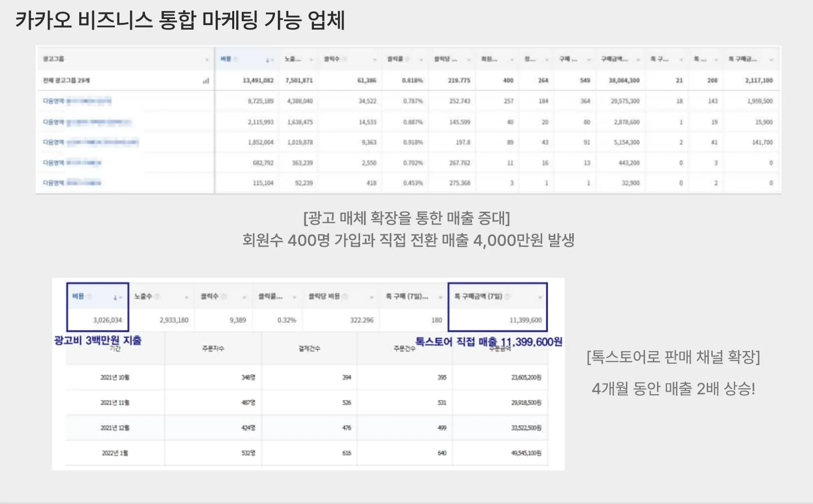Open the 구매금액... column dropdown arrow

coord(638,60)
